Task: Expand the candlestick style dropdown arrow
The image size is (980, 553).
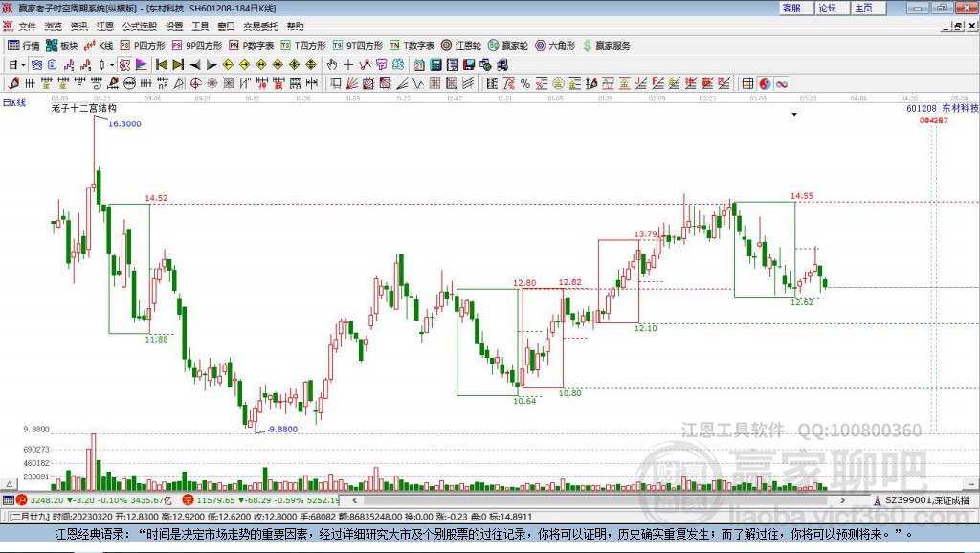Action: pos(112,64)
